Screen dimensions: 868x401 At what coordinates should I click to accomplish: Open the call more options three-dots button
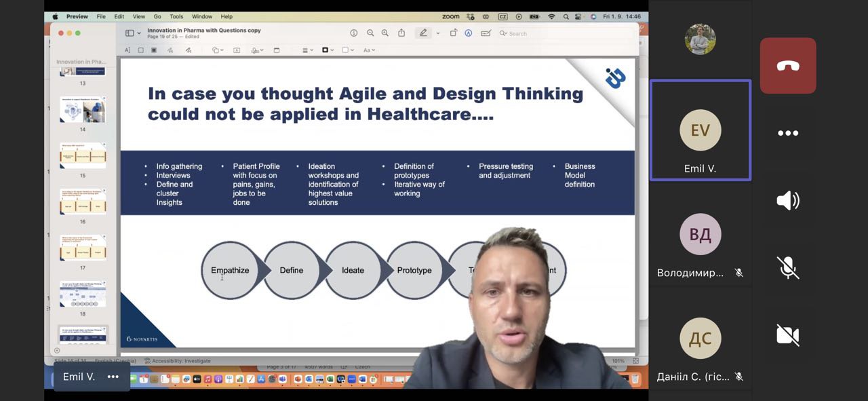(x=788, y=133)
